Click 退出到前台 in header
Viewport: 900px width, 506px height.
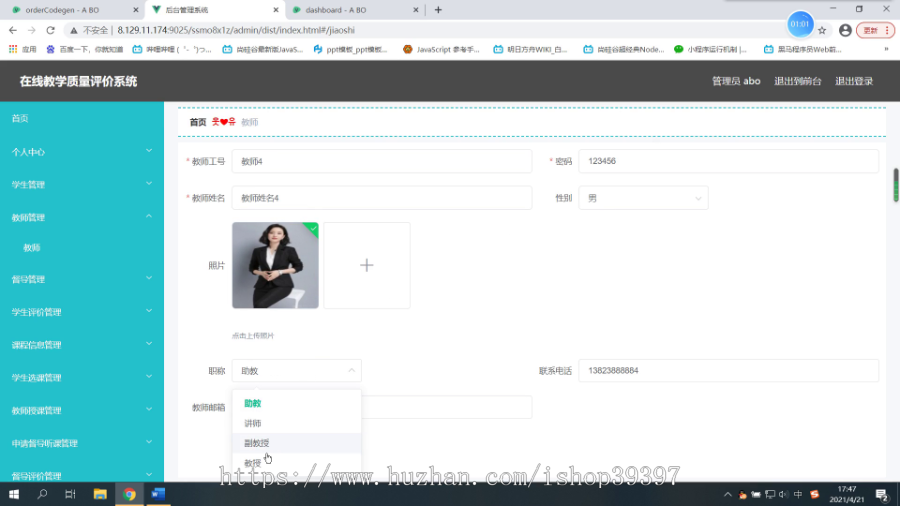pyautogui.click(x=797, y=81)
